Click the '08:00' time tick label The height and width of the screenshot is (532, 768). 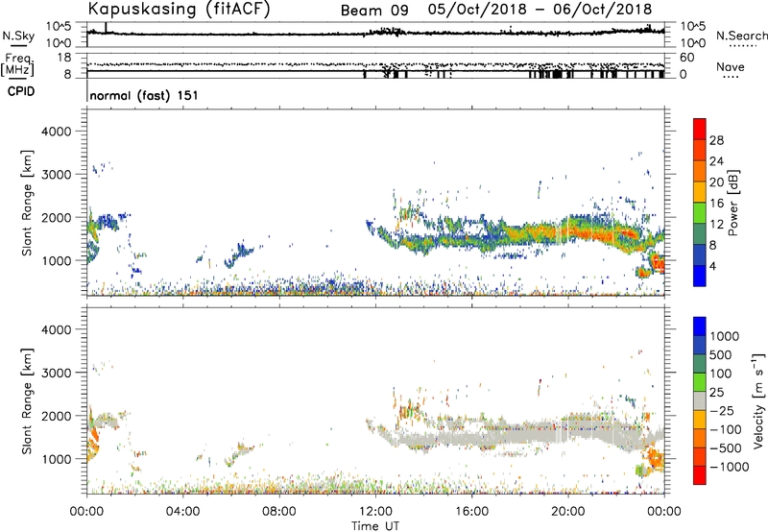pyautogui.click(x=279, y=512)
